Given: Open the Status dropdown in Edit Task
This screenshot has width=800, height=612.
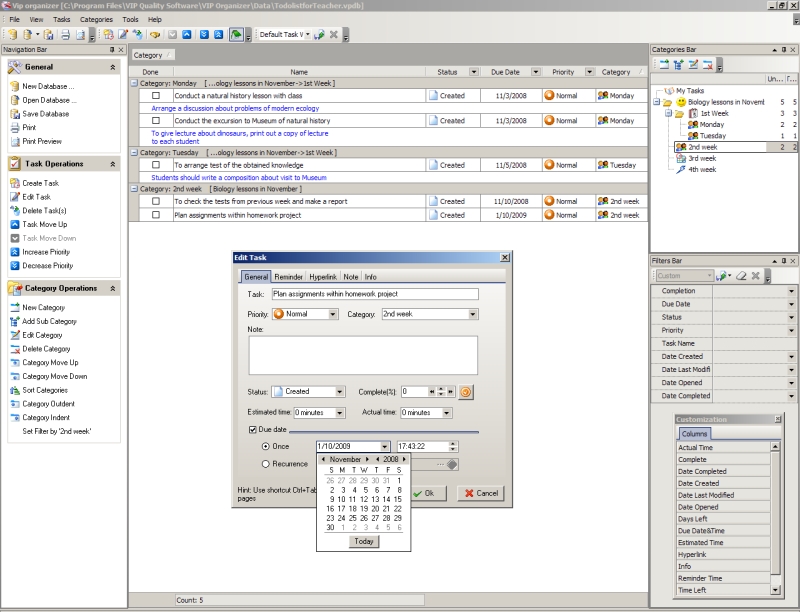Looking at the screenshot, I should coord(340,392).
